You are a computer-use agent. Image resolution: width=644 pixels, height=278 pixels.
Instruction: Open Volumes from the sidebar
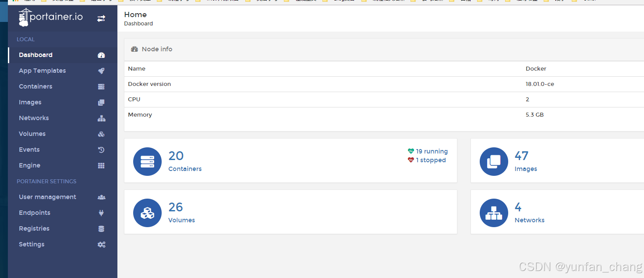[63, 134]
